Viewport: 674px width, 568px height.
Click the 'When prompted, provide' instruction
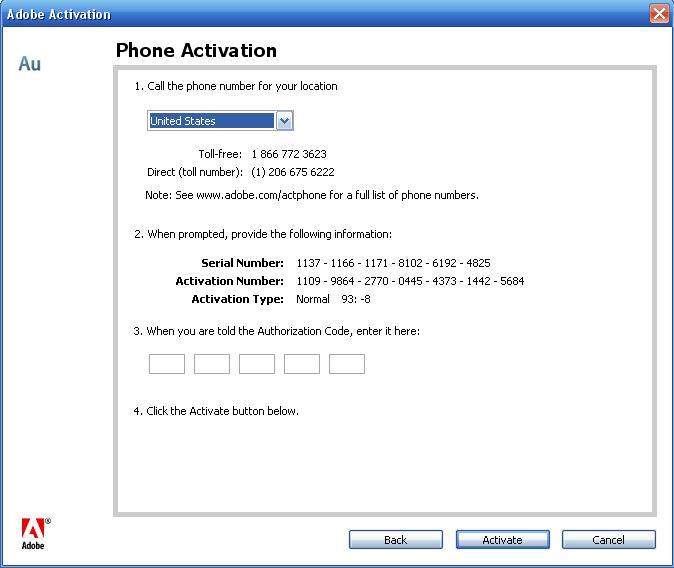(x=263, y=234)
